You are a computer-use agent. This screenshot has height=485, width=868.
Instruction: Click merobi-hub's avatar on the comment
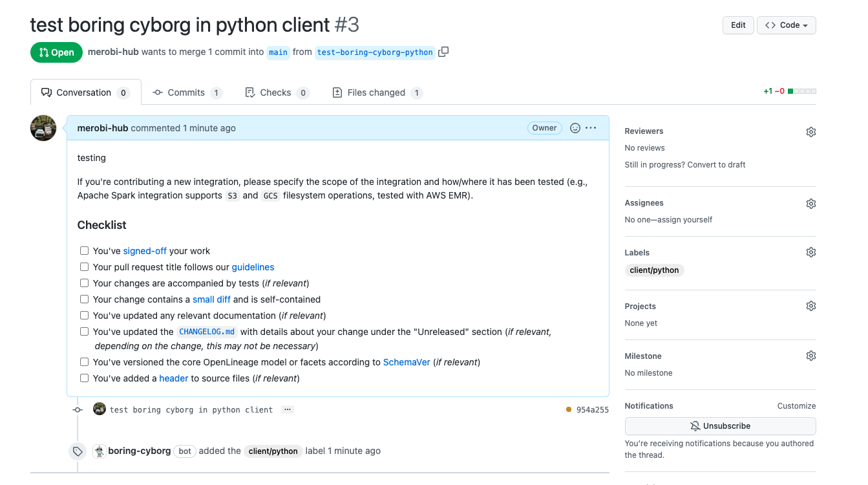(43, 128)
